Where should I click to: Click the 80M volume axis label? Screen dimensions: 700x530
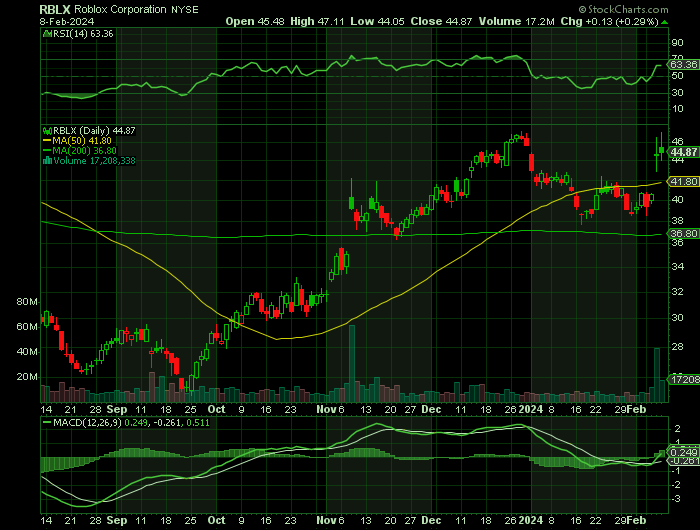(x=27, y=302)
